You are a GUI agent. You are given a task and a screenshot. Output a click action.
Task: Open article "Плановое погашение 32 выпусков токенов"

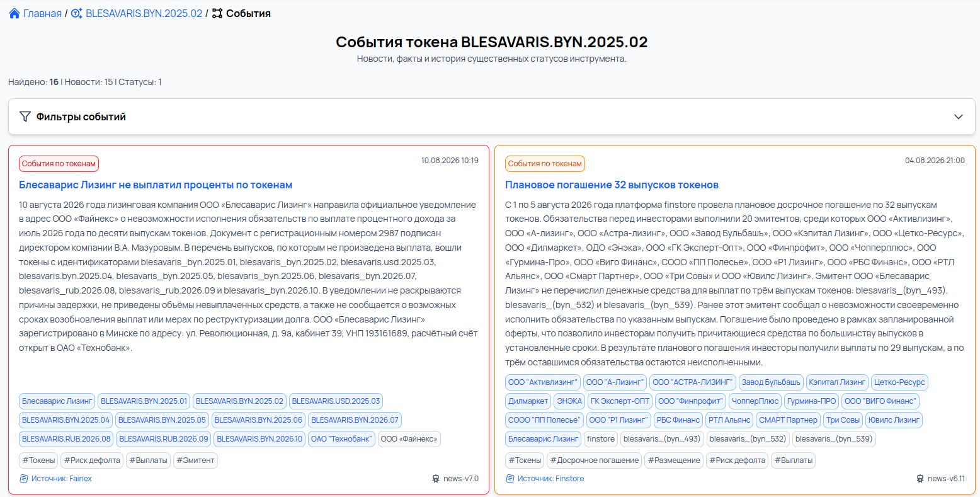[x=612, y=185]
